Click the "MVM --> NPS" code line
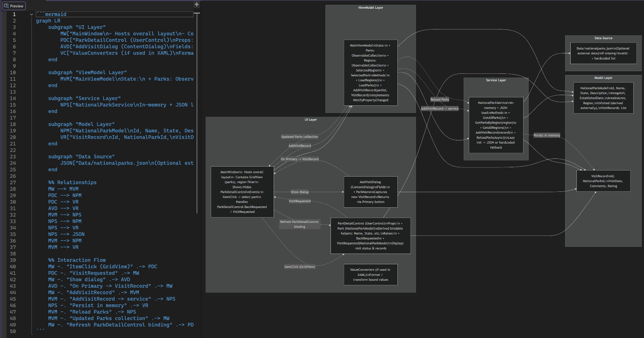The width and height of the screenshot is (644, 338). (65, 215)
